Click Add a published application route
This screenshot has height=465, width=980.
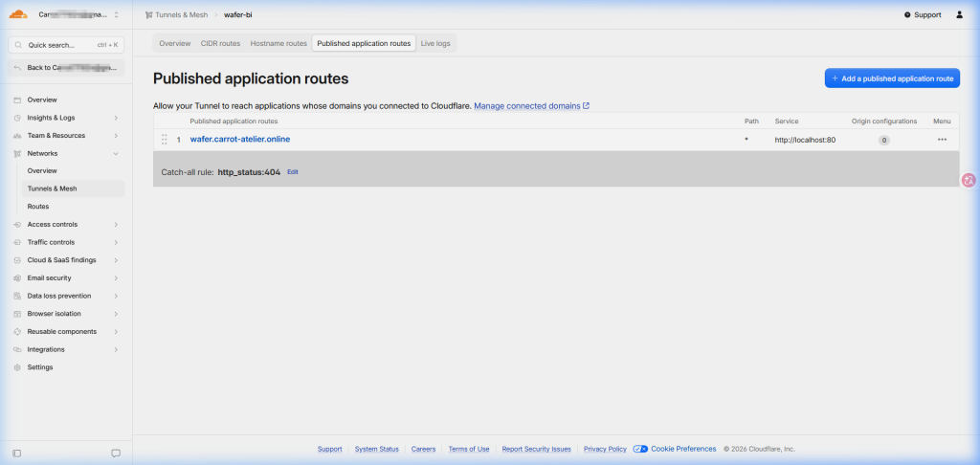(892, 78)
